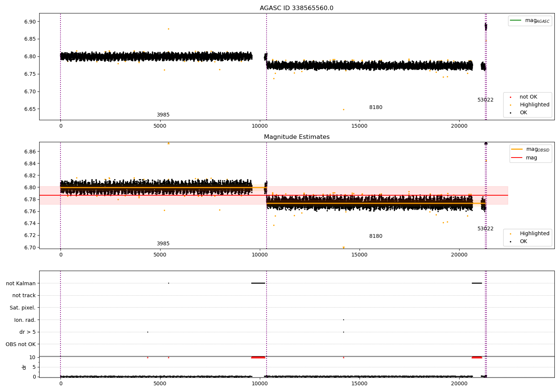Click the orange line sample beside mag OBSID
Image resolution: width=560 pixels, height=392 pixels.
coord(517,149)
